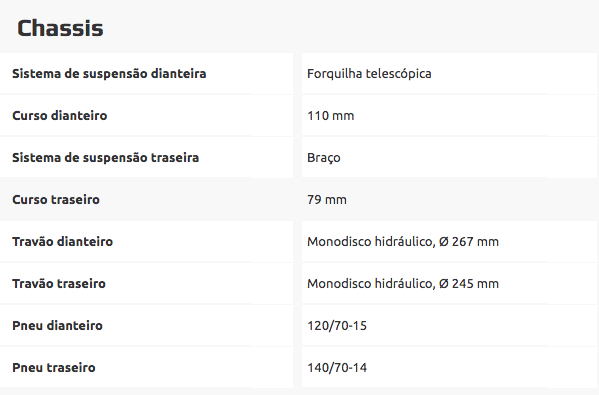Click the highlighted Curso traseiro row
The width and height of the screenshot is (599, 395).
[300, 199]
